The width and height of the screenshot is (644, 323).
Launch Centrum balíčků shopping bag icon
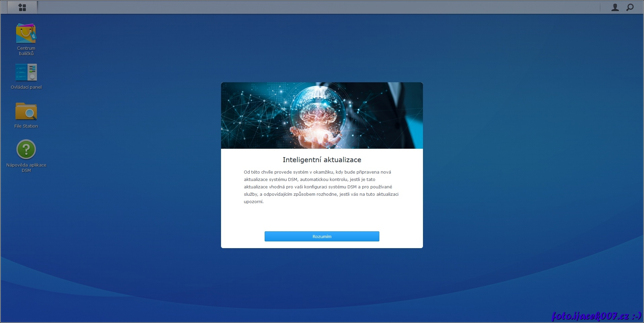pos(26,34)
